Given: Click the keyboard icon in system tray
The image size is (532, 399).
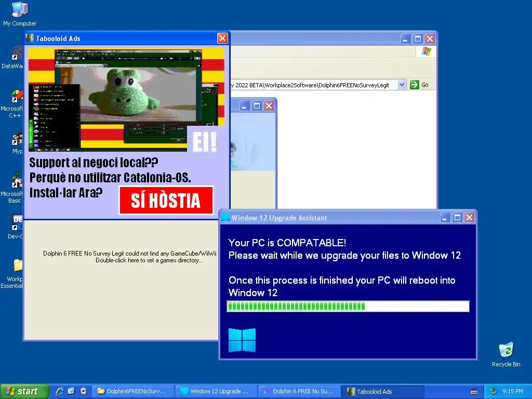Looking at the screenshot, I should tap(474, 392).
